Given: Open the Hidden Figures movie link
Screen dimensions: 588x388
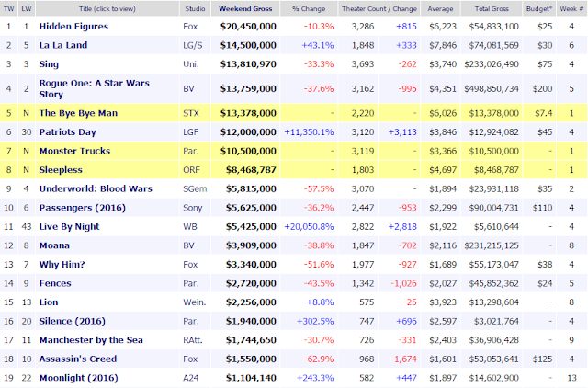Looking at the screenshot, I should click(x=82, y=27).
